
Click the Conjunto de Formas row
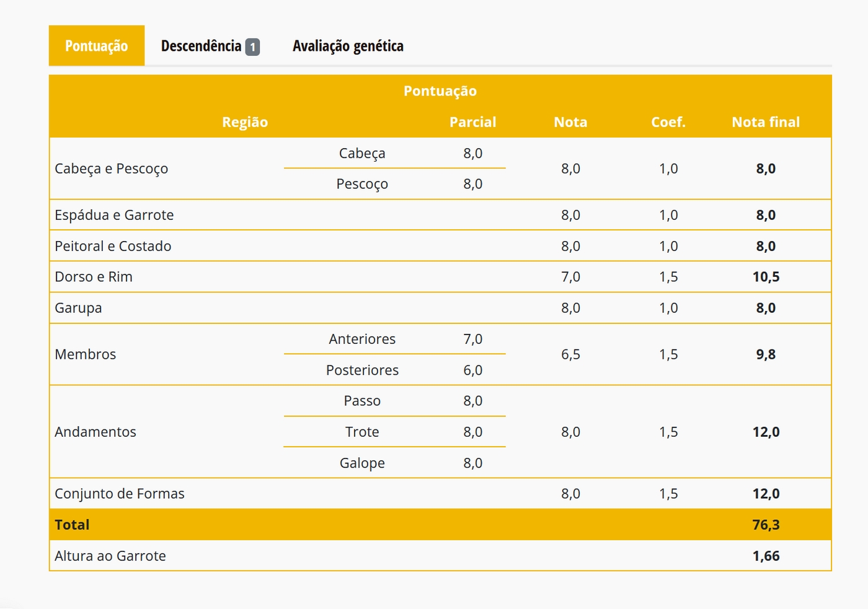pyautogui.click(x=440, y=494)
